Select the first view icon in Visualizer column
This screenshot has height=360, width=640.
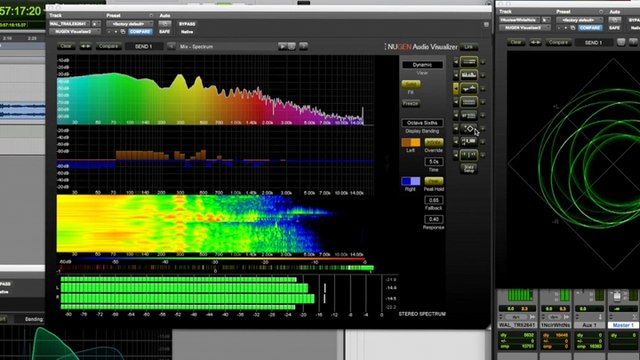coord(469,62)
